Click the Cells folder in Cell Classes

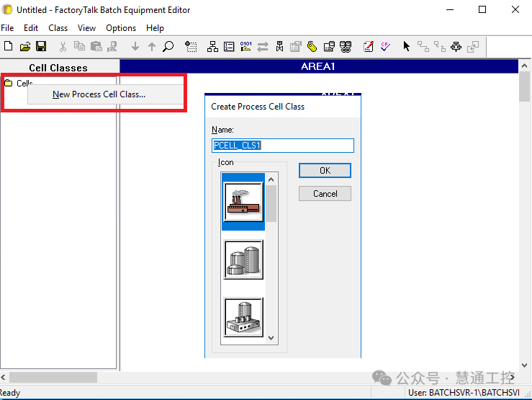pos(19,83)
